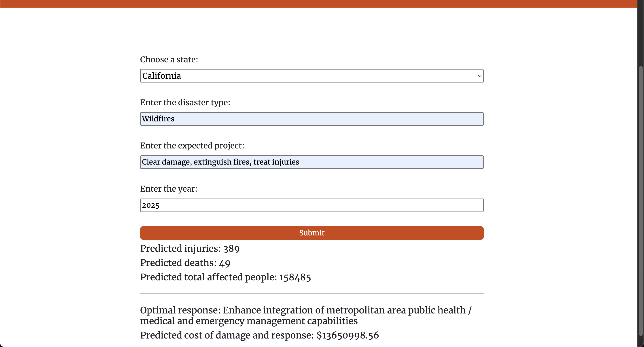
Task: Click the Predicted cost of damage line
Action: [259, 335]
